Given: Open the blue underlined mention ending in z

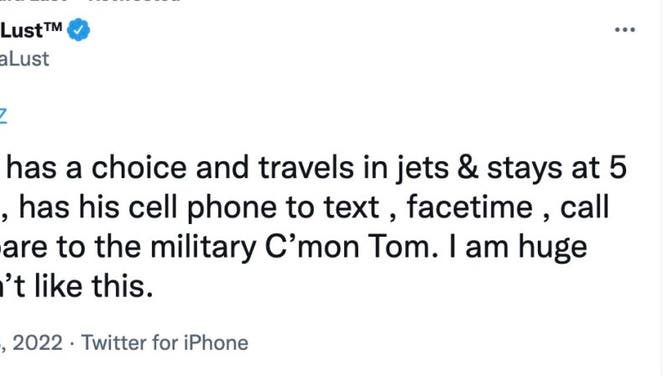Looking at the screenshot, I should [3, 115].
